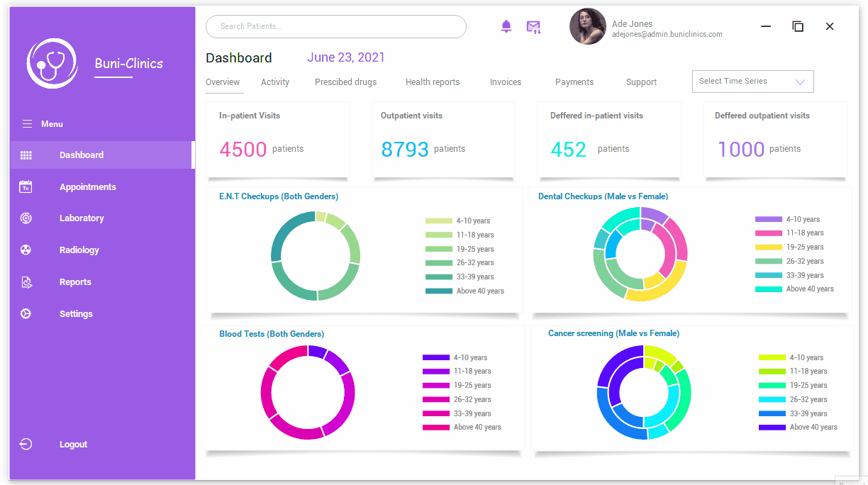The image size is (868, 485).
Task: Open the Support tab
Action: point(641,82)
